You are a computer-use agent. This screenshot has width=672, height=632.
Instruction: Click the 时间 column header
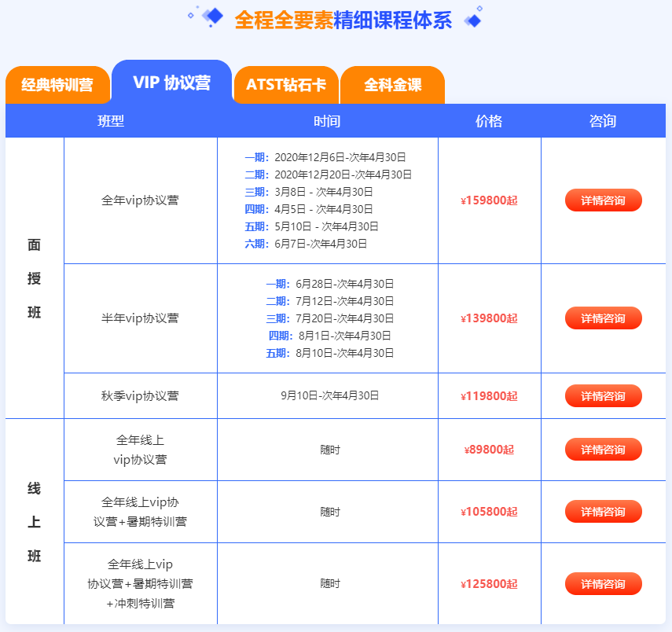327,121
